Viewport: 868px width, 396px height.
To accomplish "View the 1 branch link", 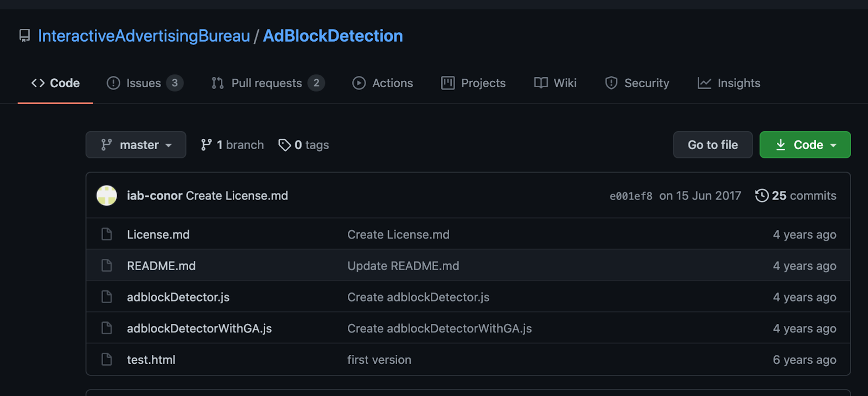I will [x=232, y=145].
